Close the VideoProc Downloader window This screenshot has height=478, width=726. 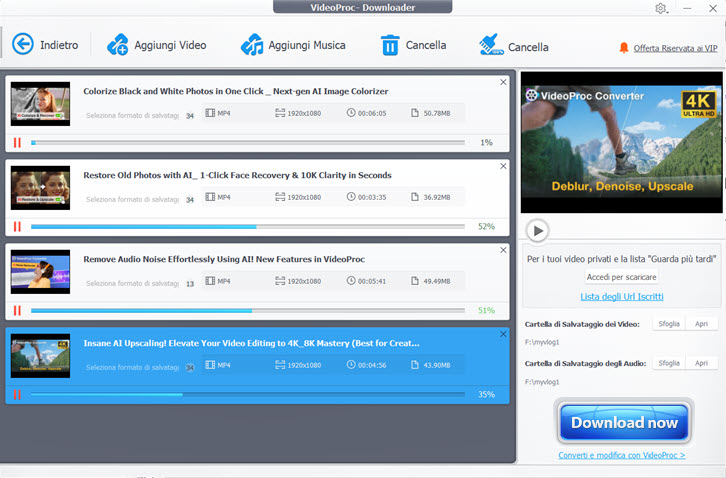click(713, 8)
